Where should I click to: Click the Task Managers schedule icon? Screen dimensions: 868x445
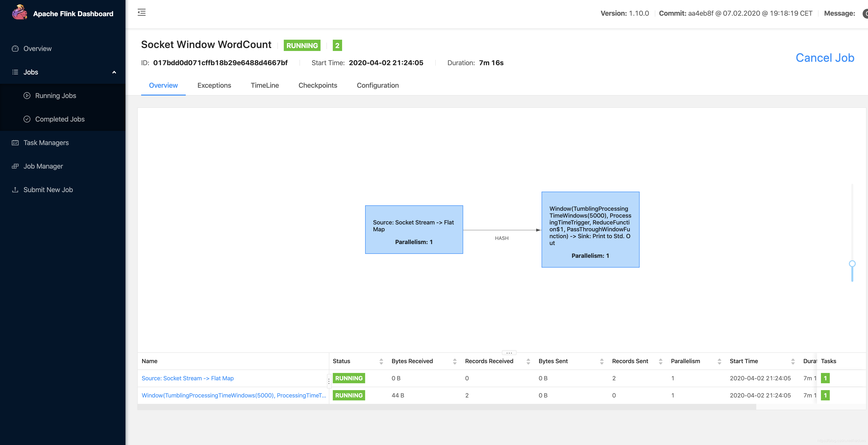pos(15,143)
